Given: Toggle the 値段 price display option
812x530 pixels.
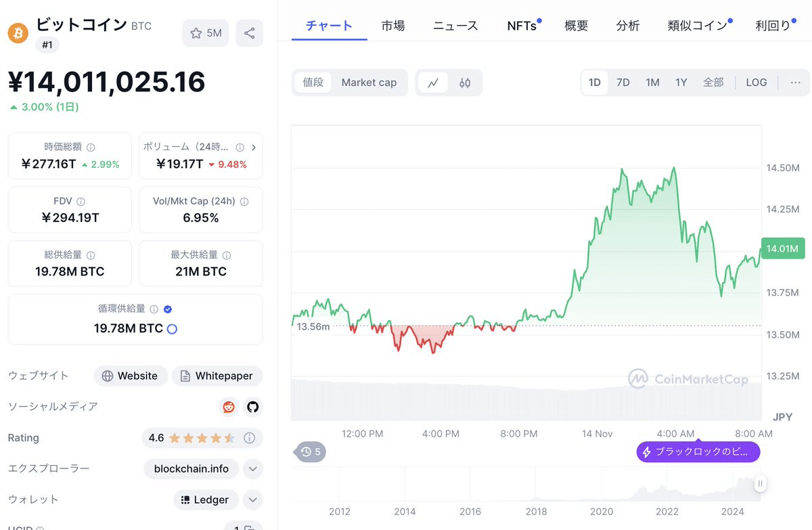Looking at the screenshot, I should [313, 82].
